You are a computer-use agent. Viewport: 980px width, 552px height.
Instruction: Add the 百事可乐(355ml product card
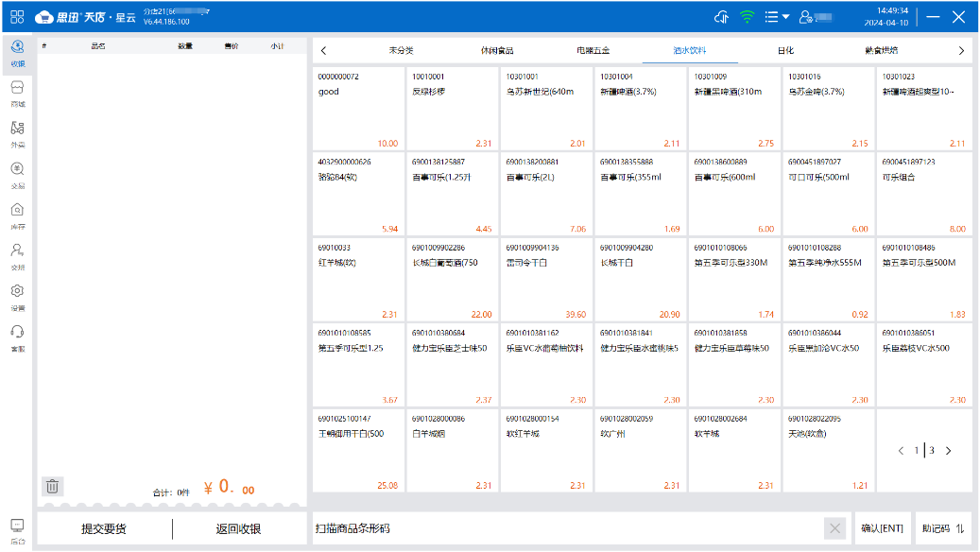pyautogui.click(x=641, y=195)
